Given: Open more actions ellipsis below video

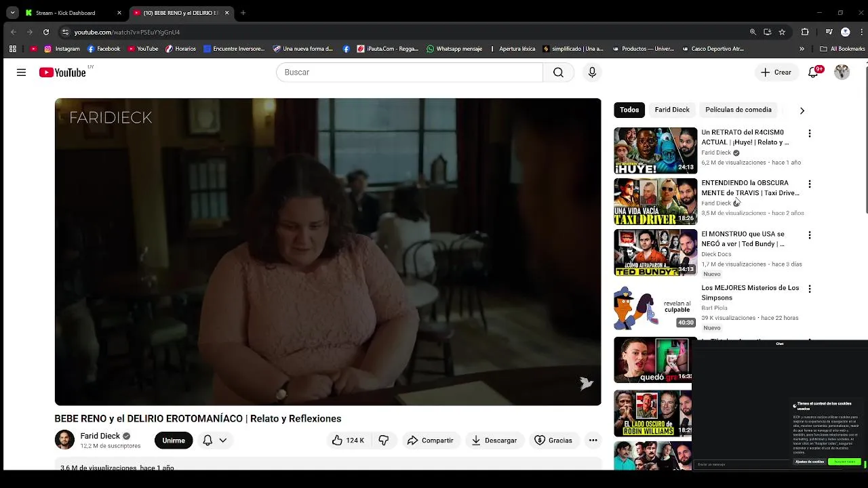Looking at the screenshot, I should pyautogui.click(x=593, y=441).
